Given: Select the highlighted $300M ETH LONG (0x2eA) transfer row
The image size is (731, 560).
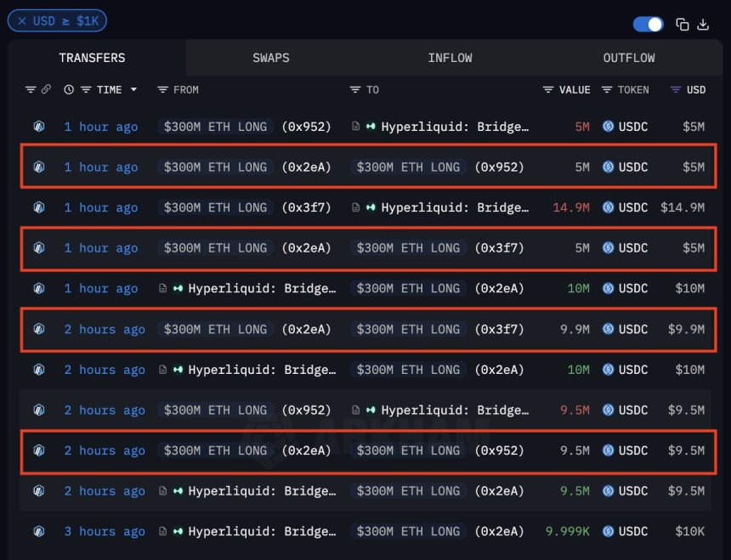Looking at the screenshot, I should click(x=365, y=167).
